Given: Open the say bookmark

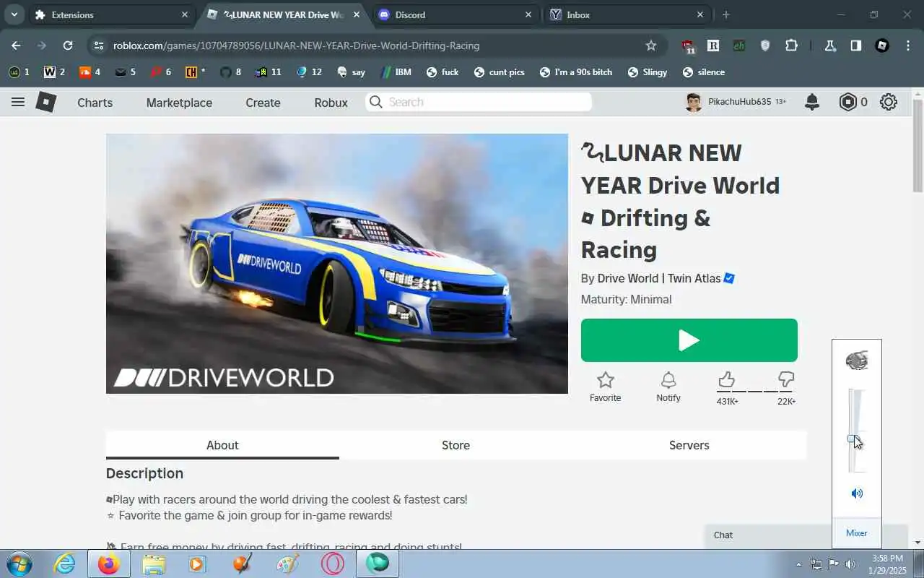Looking at the screenshot, I should coord(352,72).
